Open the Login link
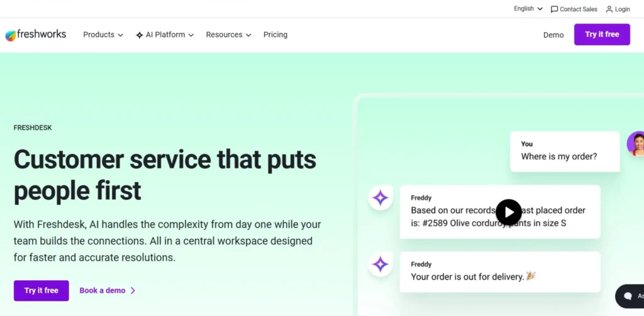Image resolution: width=644 pixels, height=316 pixels. pyautogui.click(x=618, y=9)
